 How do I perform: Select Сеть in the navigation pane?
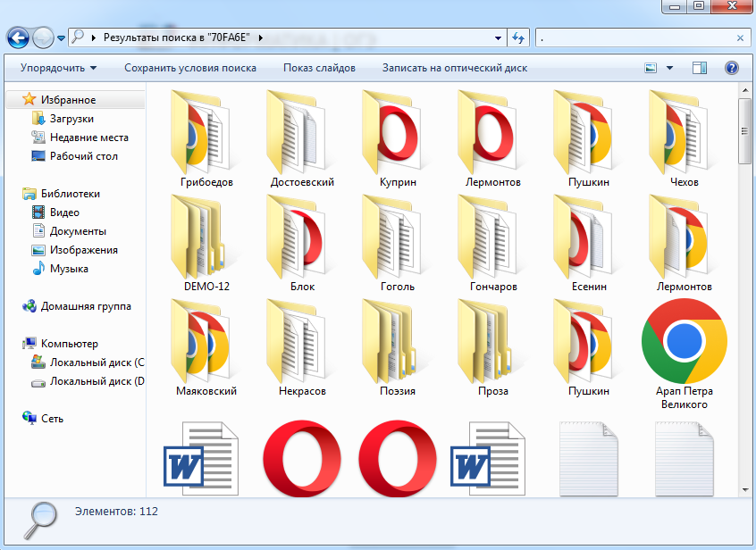coord(52,419)
